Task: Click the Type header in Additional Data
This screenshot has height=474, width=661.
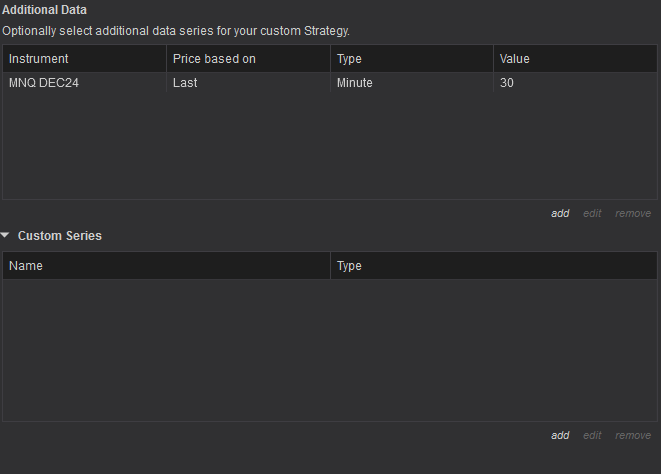Action: [x=412, y=59]
